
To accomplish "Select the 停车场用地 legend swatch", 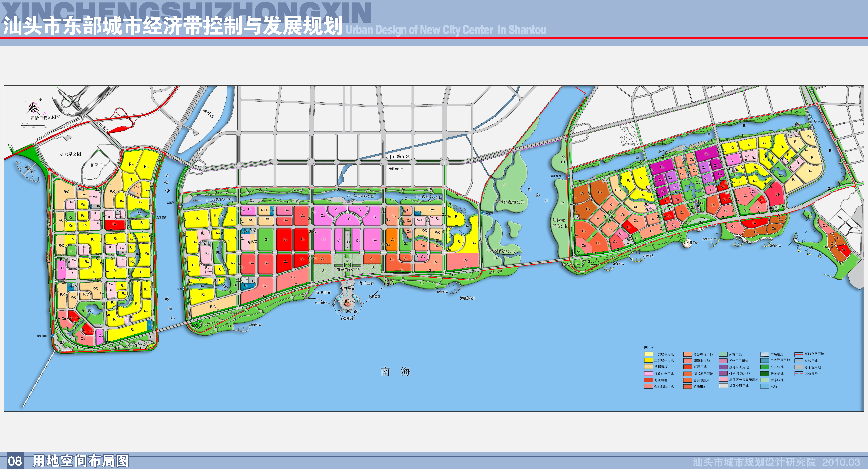I will pyautogui.click(x=799, y=367).
